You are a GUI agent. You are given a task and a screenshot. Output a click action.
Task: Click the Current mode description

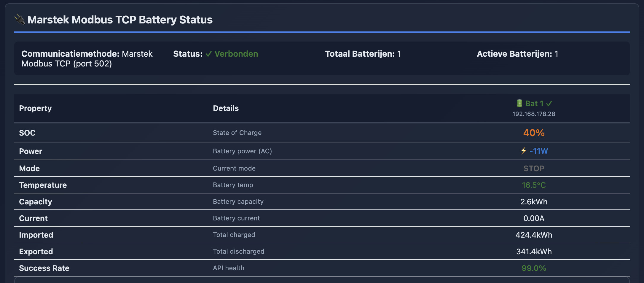pyautogui.click(x=234, y=168)
